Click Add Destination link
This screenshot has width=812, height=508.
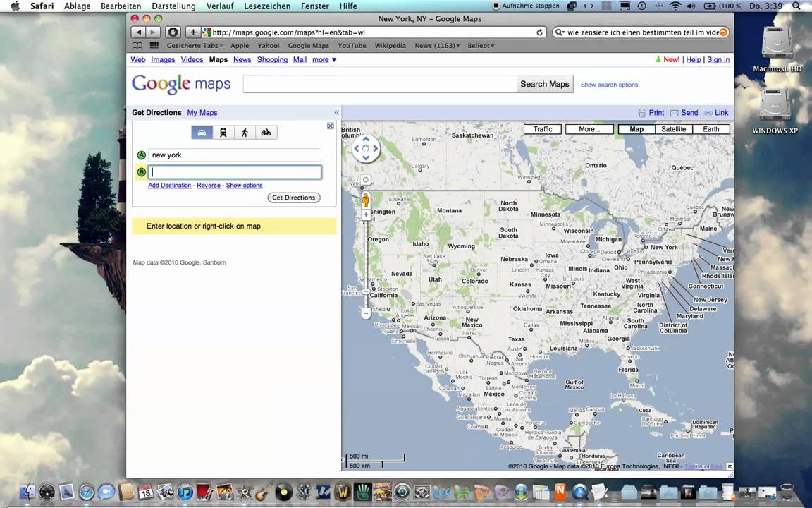click(170, 186)
